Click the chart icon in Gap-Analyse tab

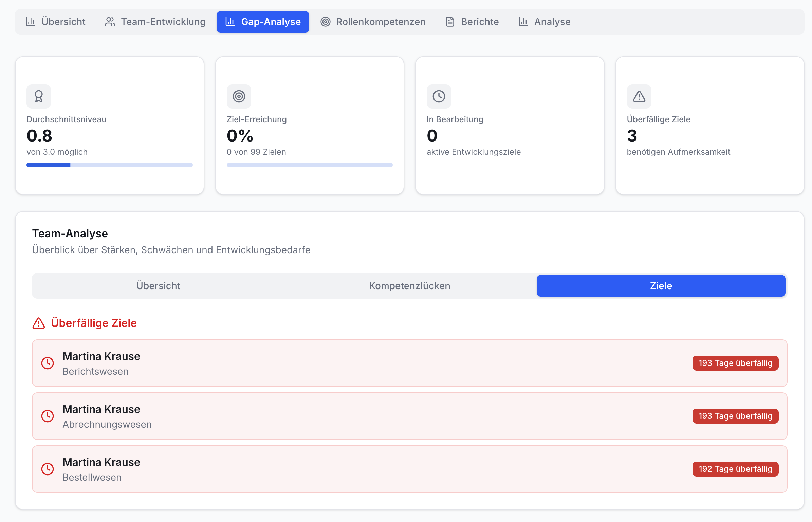[x=230, y=22]
